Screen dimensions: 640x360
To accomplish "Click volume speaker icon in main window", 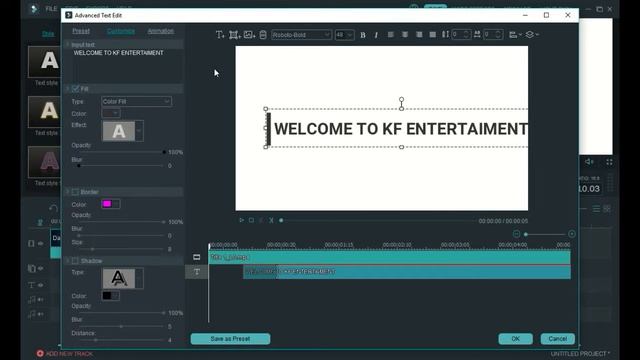I will click(x=589, y=162).
